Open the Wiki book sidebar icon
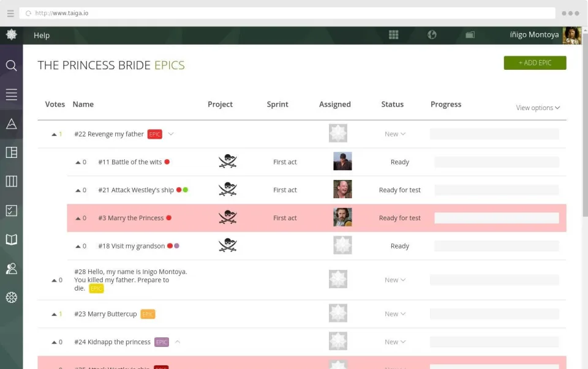Screen dimensions: 588x369 tap(11, 239)
